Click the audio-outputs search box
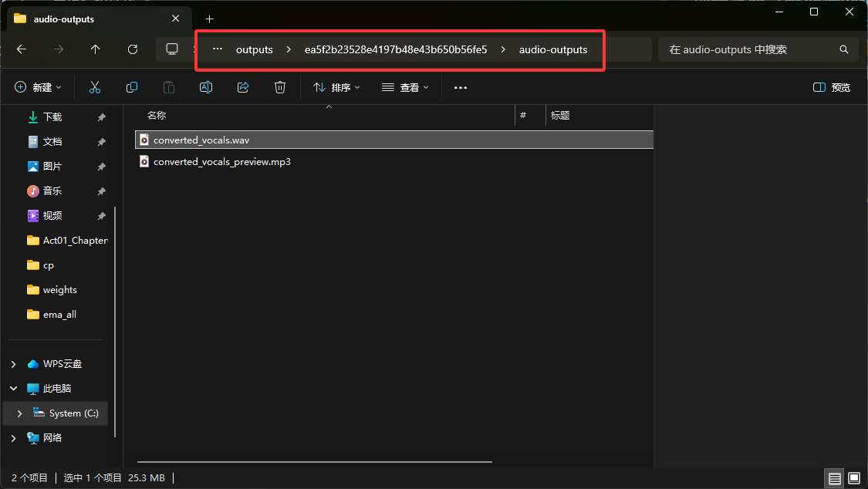The image size is (868, 489). coord(748,49)
